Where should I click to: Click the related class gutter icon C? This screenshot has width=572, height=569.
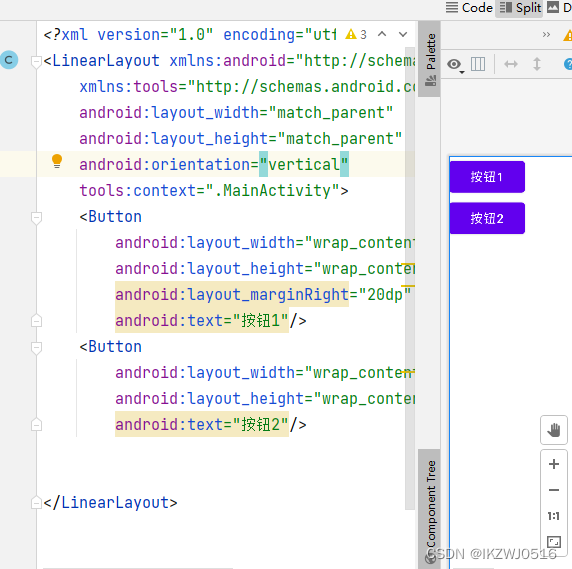coord(9,60)
